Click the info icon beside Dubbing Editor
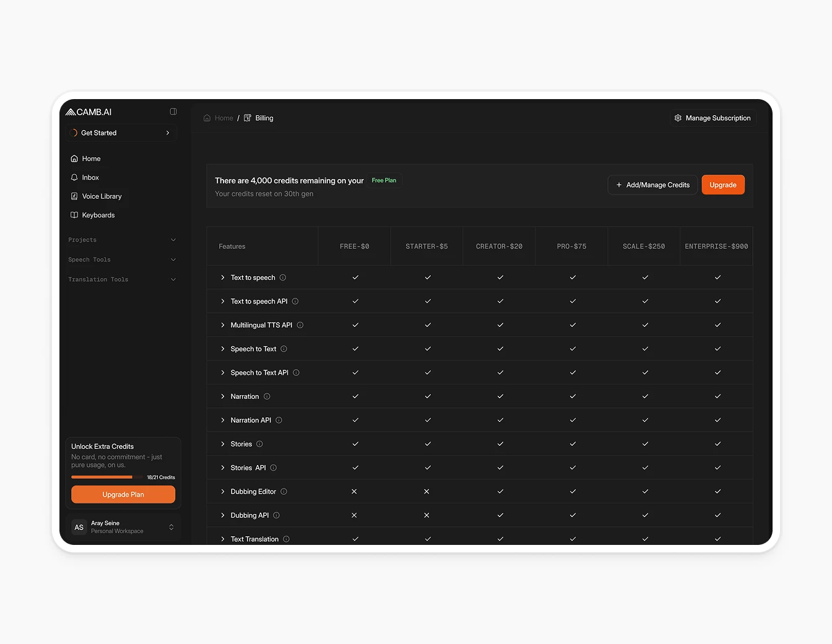 pos(284,491)
